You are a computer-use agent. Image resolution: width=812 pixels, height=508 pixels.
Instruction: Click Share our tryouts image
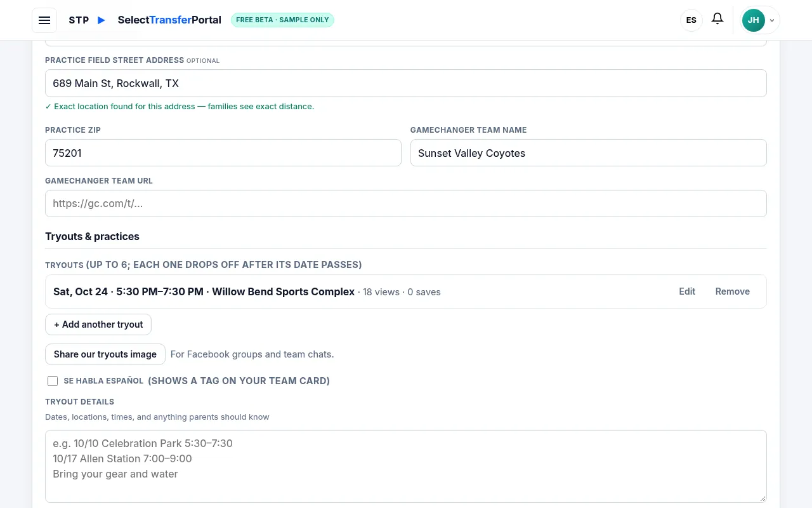tap(105, 354)
